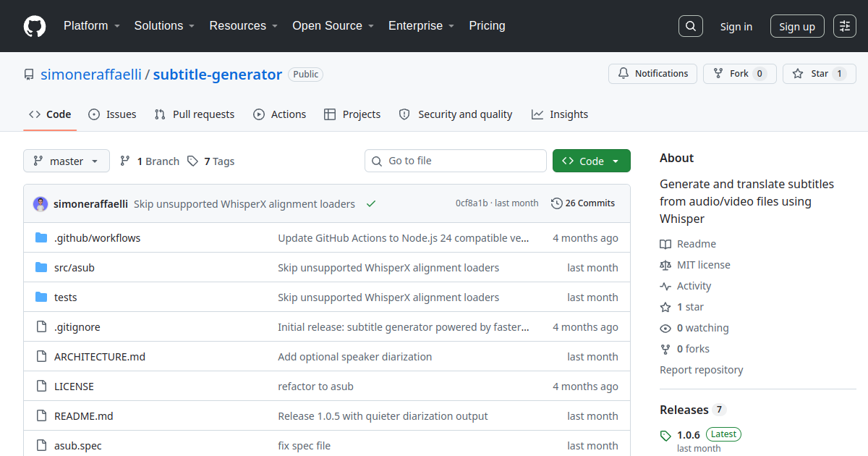Viewport: 868px width, 456px height.
Task: Open subtitle-generator repository title link
Action: 218,74
